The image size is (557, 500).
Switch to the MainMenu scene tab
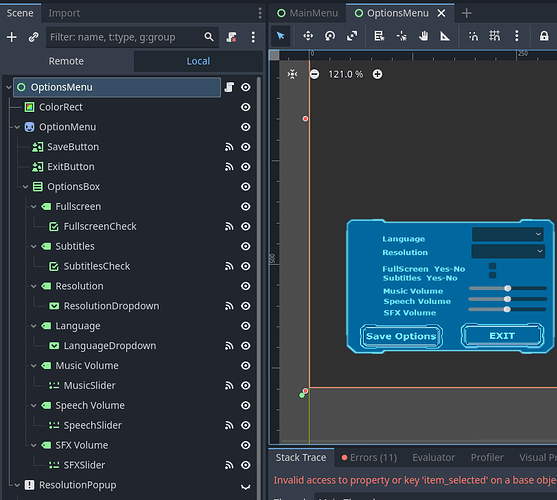coord(308,13)
